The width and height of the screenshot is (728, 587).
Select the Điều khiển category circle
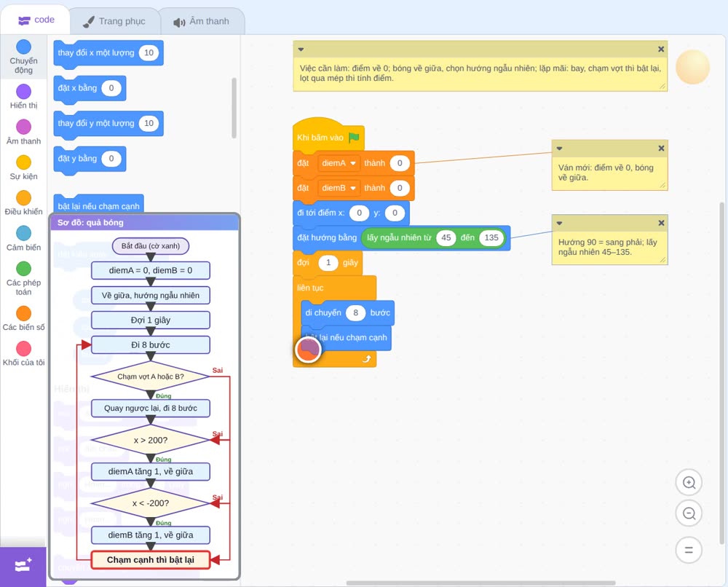click(24, 198)
